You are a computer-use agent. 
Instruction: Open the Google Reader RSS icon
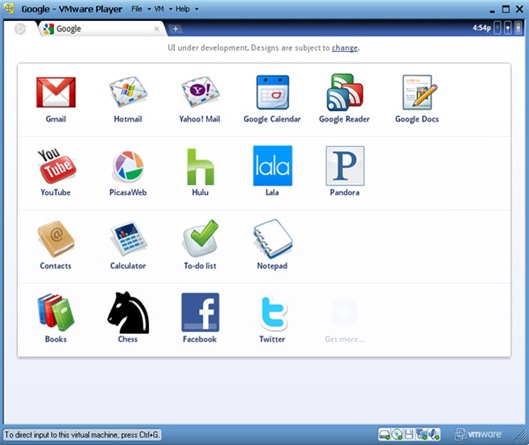(x=345, y=92)
